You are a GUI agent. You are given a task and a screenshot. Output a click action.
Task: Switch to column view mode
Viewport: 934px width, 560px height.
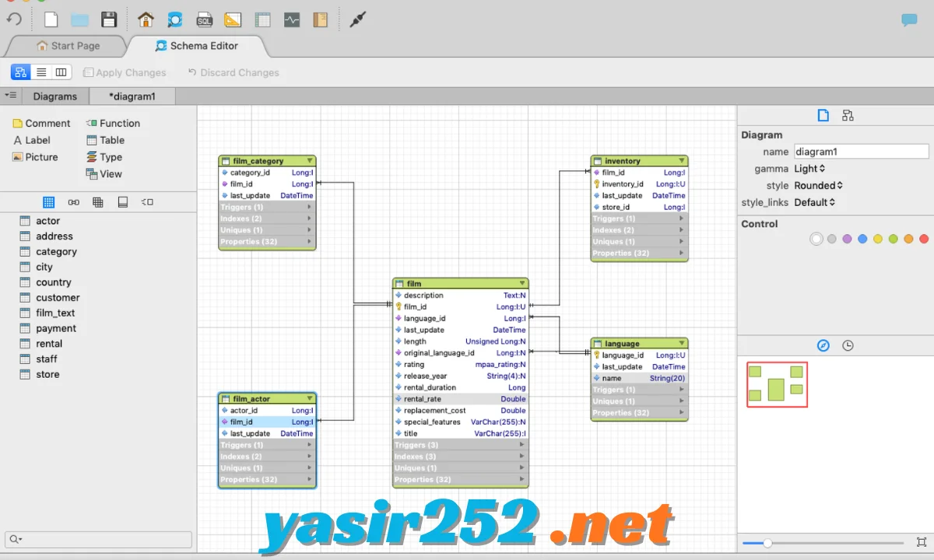point(61,72)
